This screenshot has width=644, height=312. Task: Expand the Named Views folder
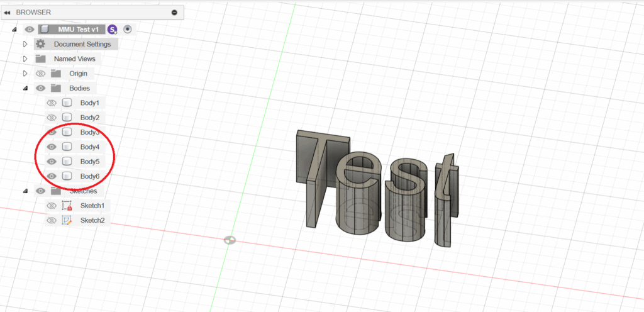click(x=25, y=58)
